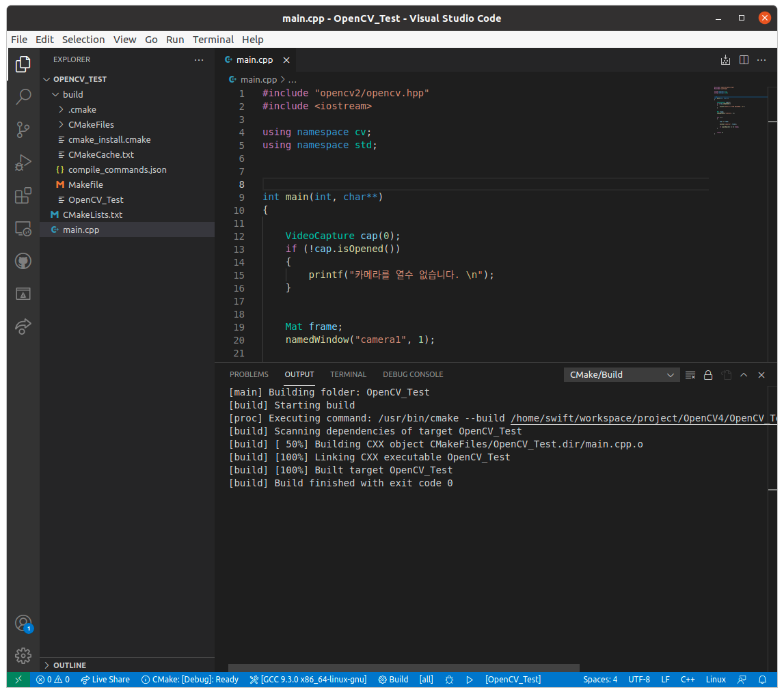The image size is (784, 694).
Task: Open Accounts icon with badge
Action: pyautogui.click(x=23, y=623)
